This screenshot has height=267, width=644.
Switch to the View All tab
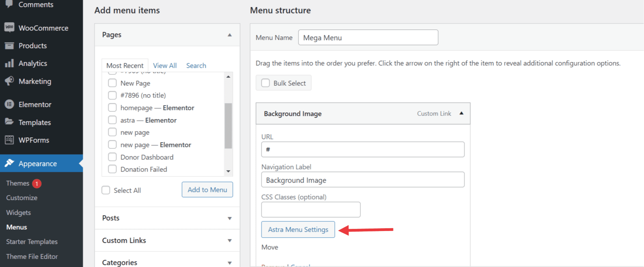(165, 65)
